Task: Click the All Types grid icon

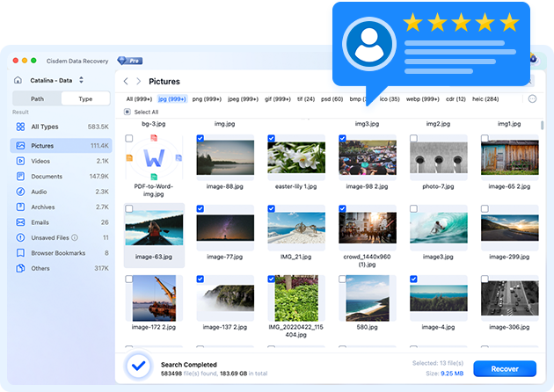Action: (20, 127)
